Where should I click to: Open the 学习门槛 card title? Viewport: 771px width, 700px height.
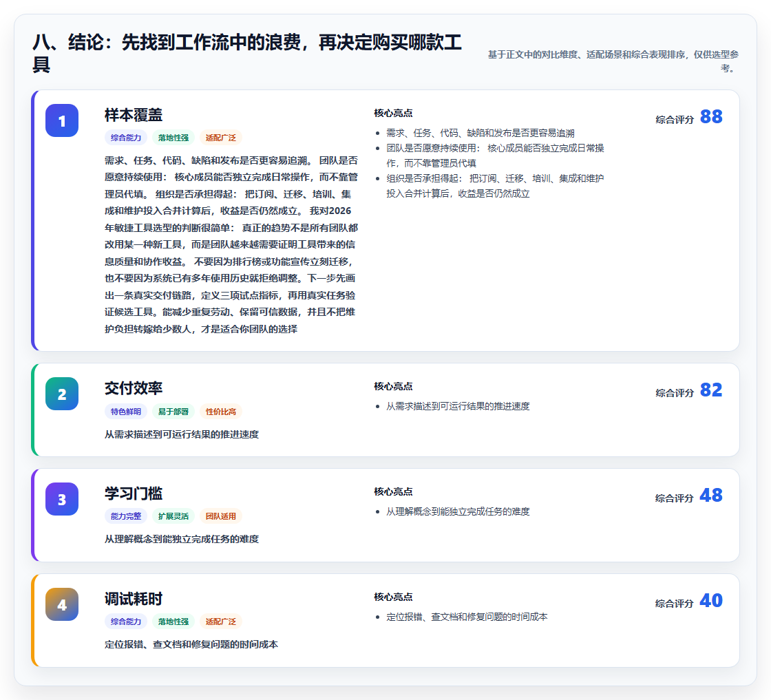(134, 494)
